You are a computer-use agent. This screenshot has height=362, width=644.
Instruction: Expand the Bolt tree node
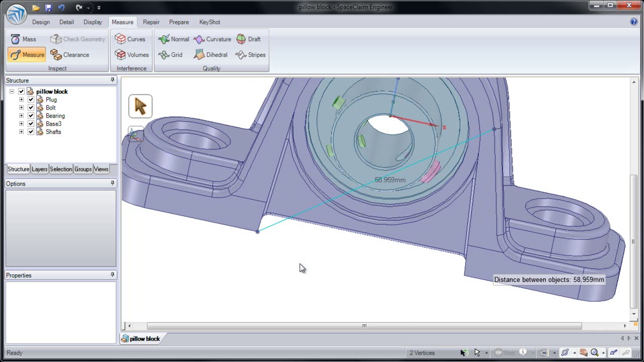point(21,108)
